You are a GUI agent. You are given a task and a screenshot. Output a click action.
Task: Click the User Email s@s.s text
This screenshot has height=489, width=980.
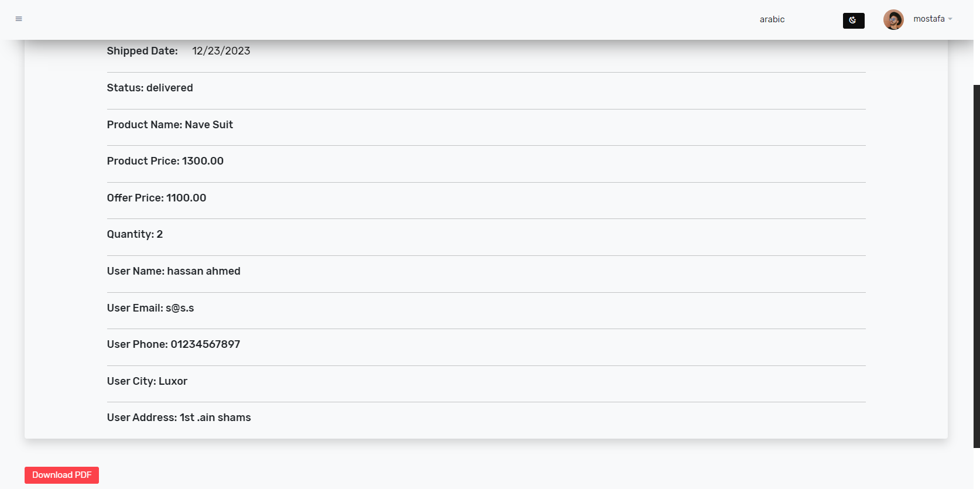150,308
